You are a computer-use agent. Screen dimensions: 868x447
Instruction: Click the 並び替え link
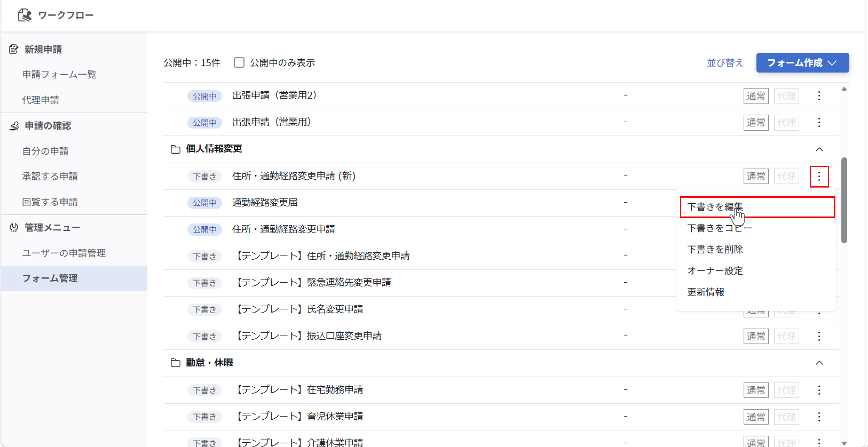pos(725,63)
